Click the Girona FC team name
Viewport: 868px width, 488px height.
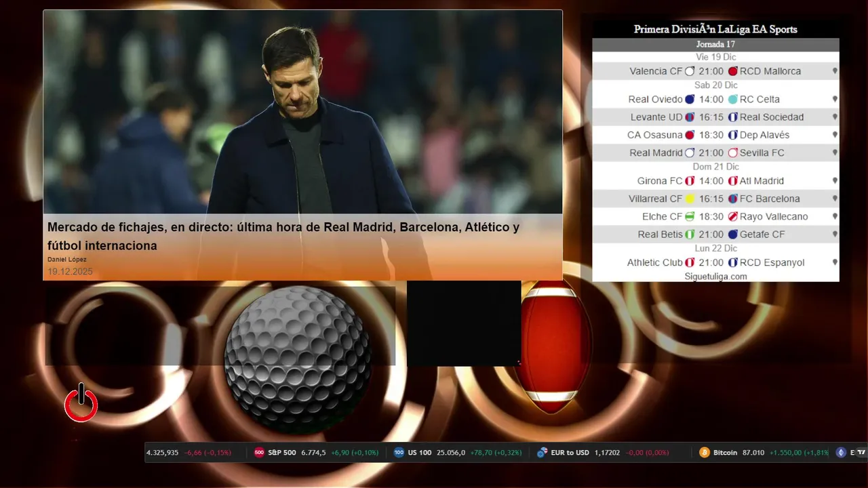pyautogui.click(x=660, y=181)
